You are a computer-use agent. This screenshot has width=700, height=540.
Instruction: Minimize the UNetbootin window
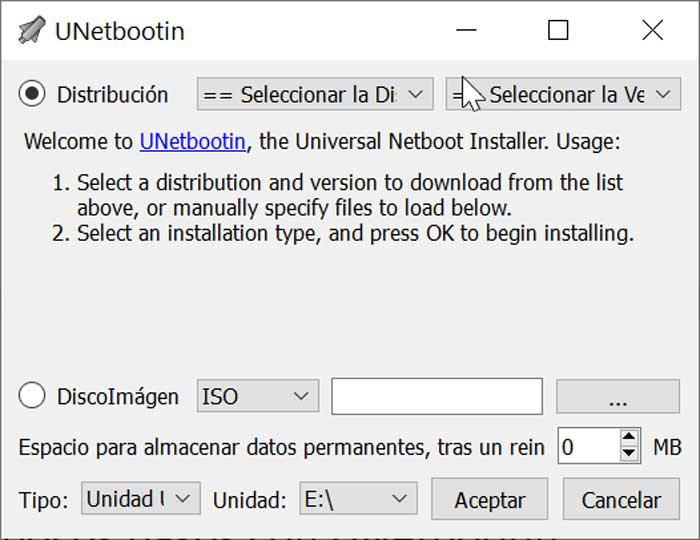pyautogui.click(x=467, y=30)
